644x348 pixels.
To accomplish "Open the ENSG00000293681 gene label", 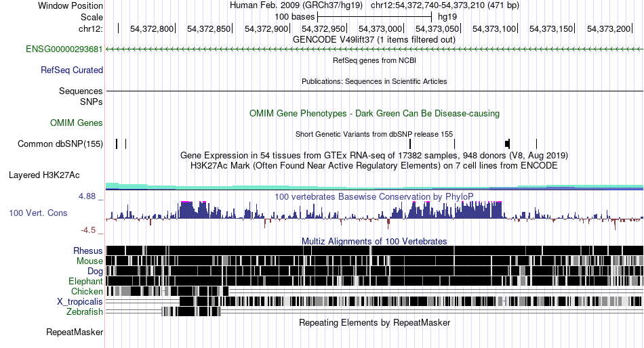I will [64, 49].
